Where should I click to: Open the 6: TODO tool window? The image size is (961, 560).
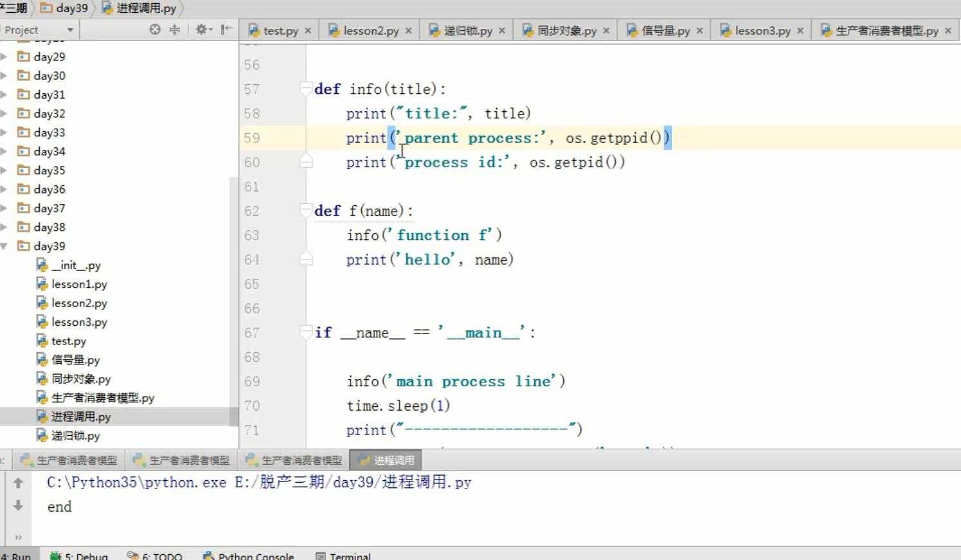pos(155,555)
